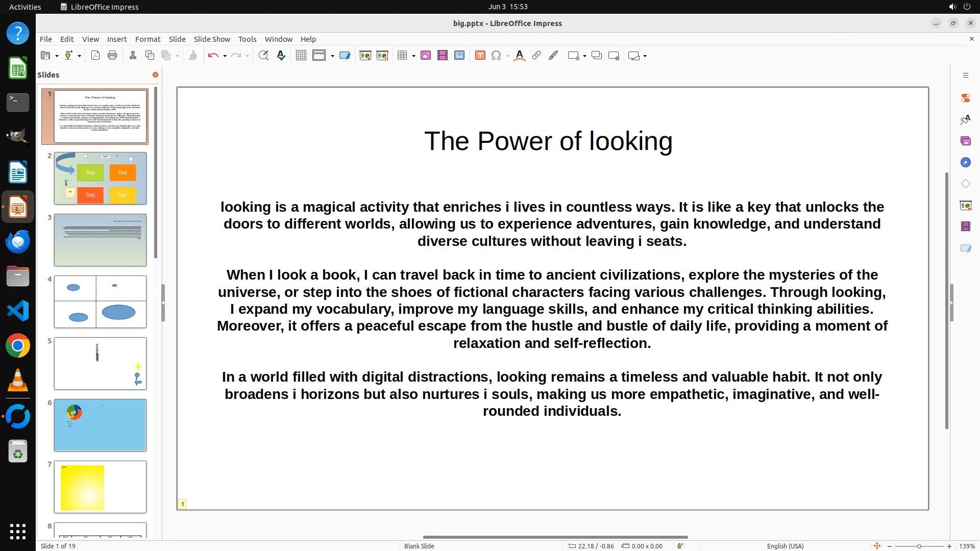980x551 pixels.
Task: Click the Insert Text Box icon
Action: (480, 56)
